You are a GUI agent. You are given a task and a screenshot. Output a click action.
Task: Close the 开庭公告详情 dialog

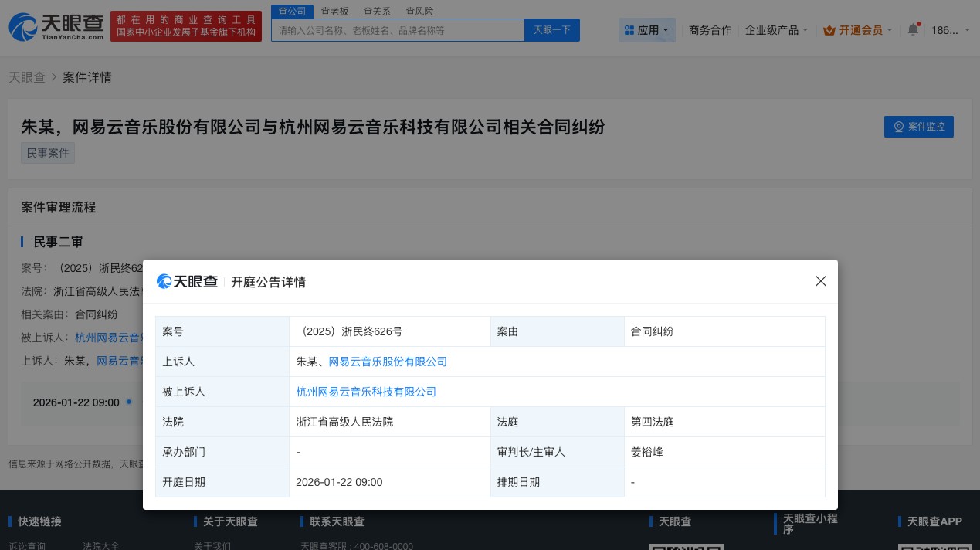tap(821, 281)
